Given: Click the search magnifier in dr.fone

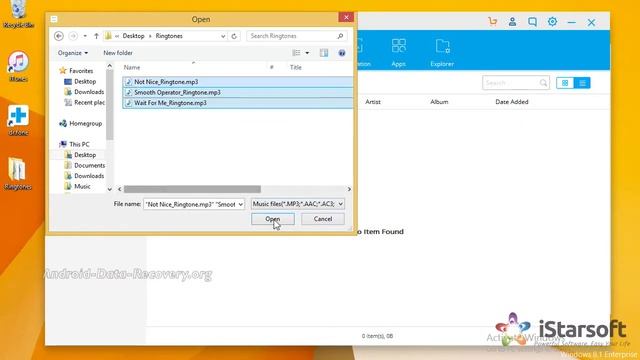Looking at the screenshot, I should point(543,83).
